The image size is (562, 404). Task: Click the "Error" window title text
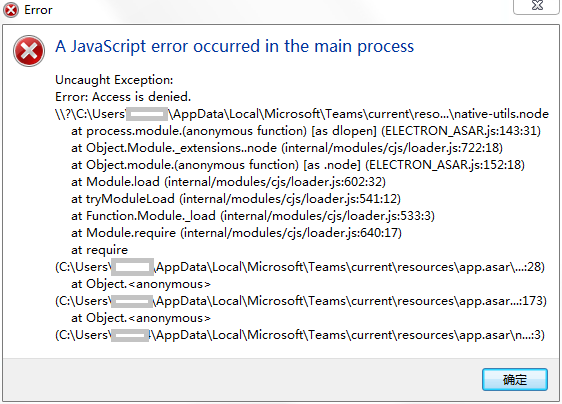[x=38, y=10]
